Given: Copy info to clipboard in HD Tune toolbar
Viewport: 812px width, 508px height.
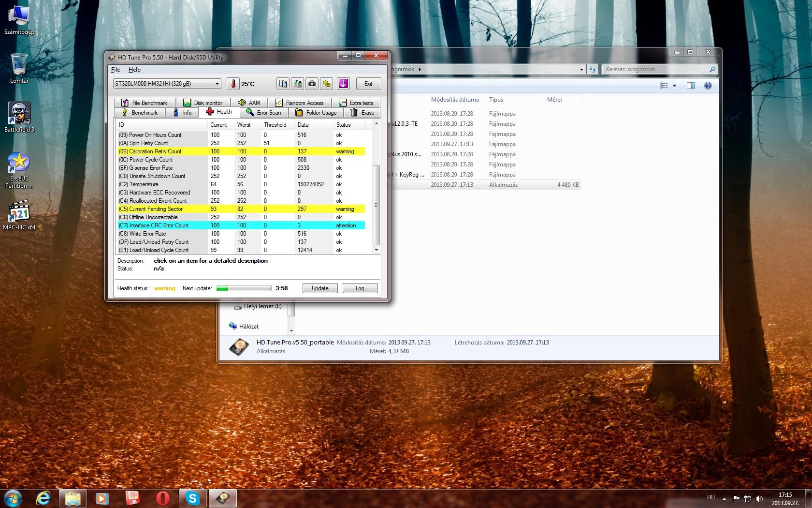Looking at the screenshot, I should [283, 84].
